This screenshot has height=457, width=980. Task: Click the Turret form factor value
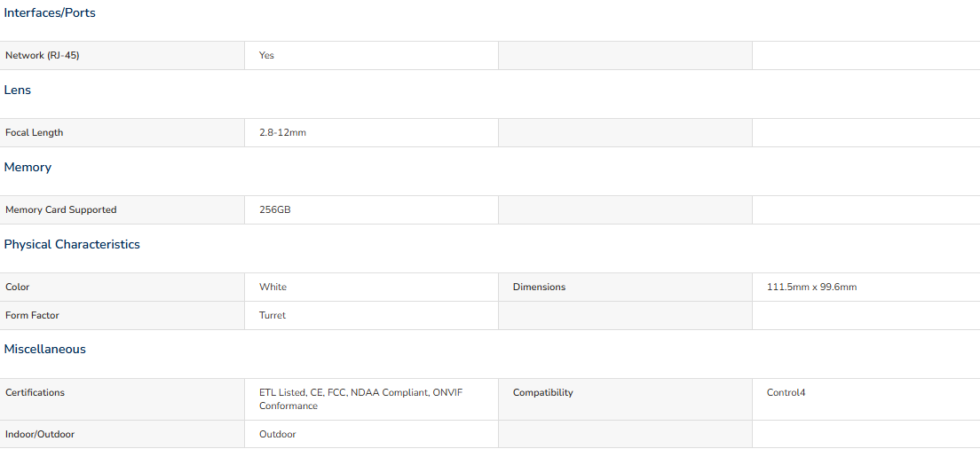pos(273,316)
